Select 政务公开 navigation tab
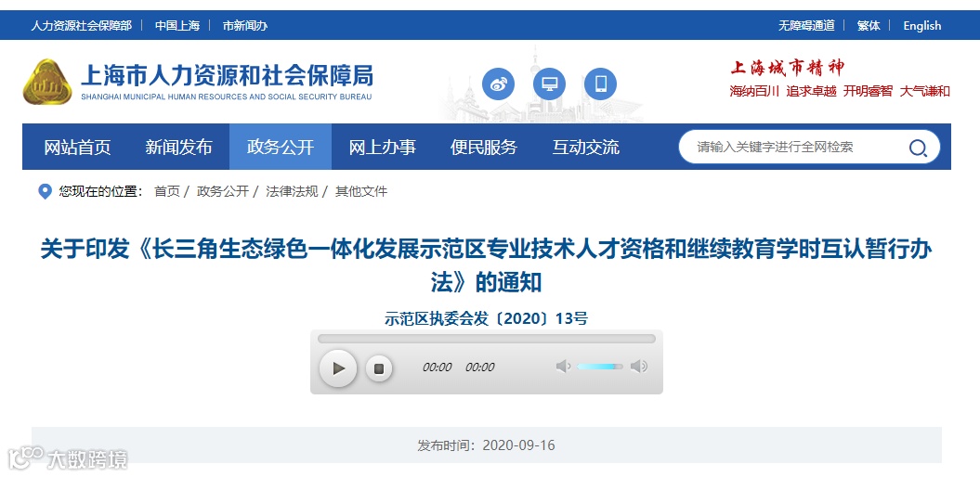 pos(281,147)
